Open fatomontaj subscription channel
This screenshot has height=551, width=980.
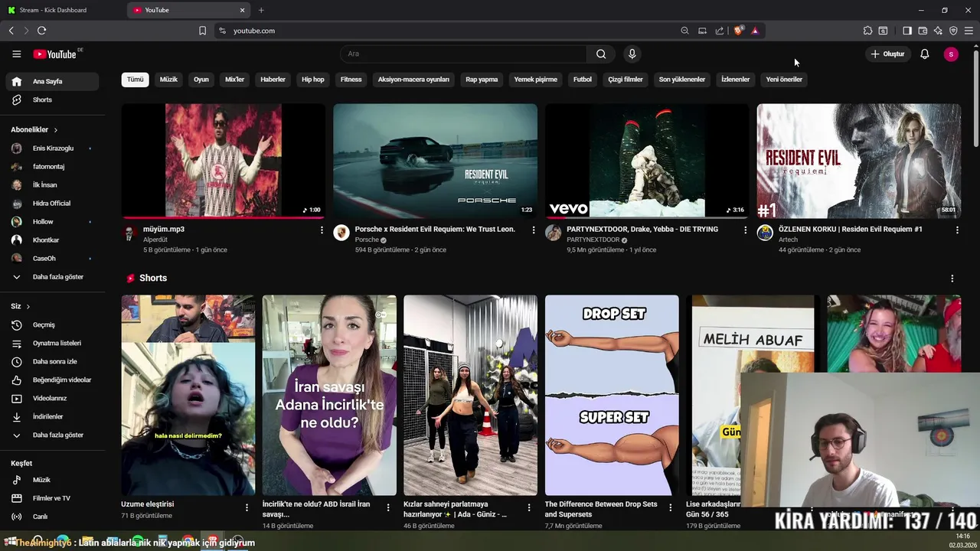click(x=52, y=167)
